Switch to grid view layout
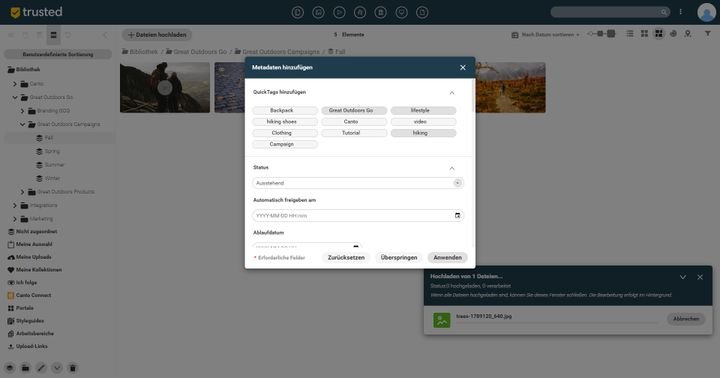 [644, 34]
